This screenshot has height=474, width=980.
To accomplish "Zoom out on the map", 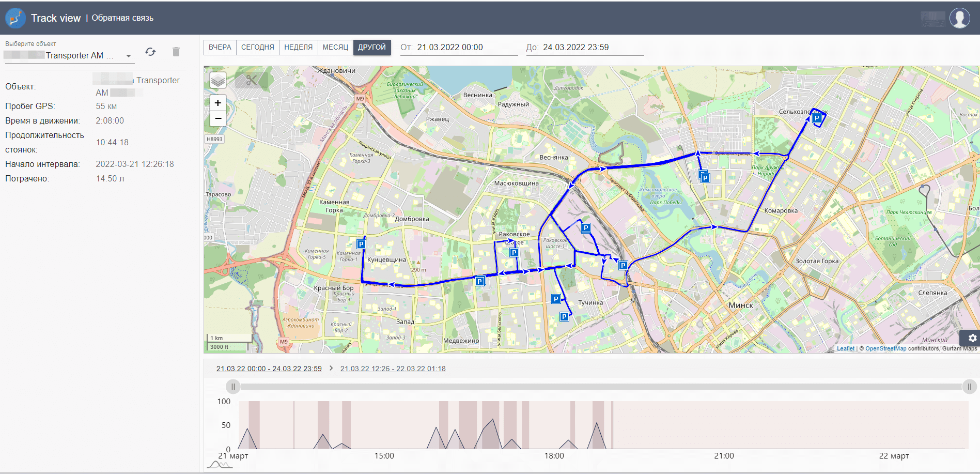I will coord(218,118).
